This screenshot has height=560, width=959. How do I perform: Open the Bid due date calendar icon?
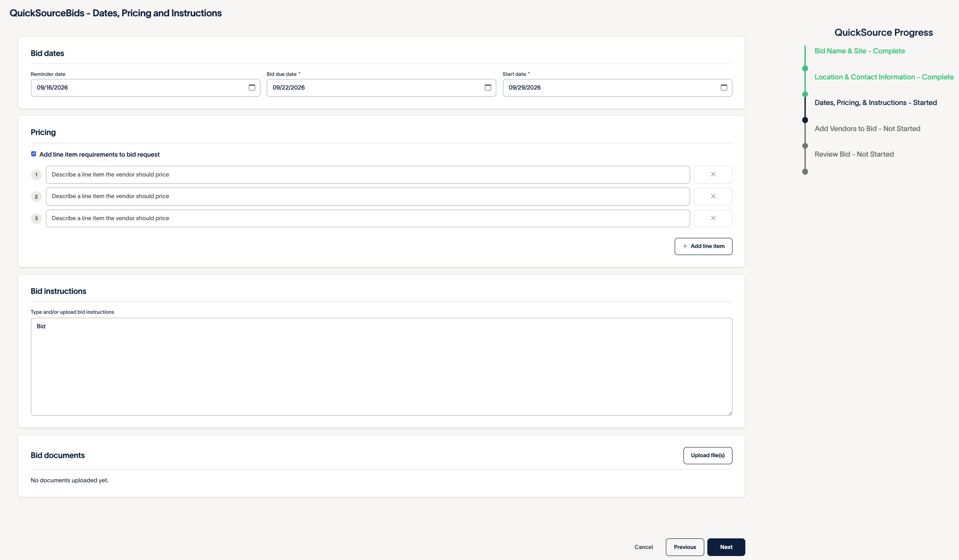[488, 87]
